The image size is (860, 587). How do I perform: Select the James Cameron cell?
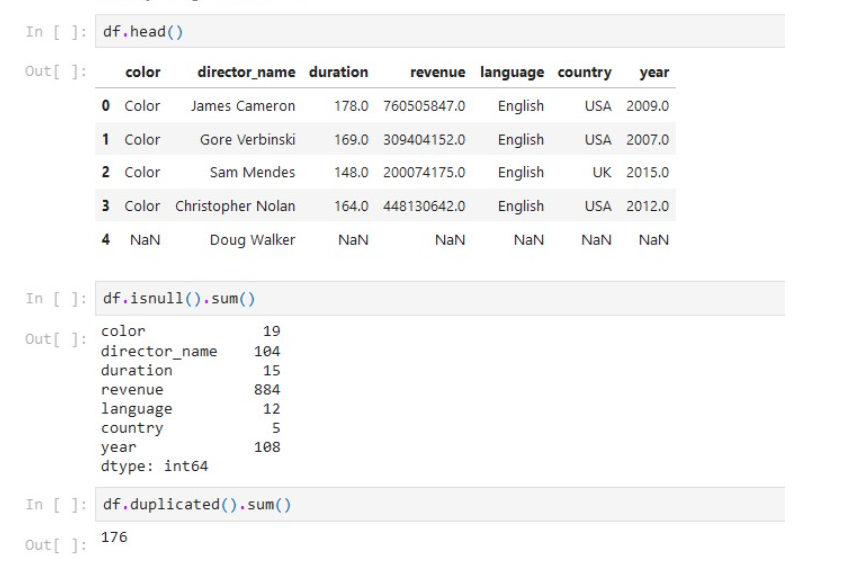pyautogui.click(x=243, y=106)
